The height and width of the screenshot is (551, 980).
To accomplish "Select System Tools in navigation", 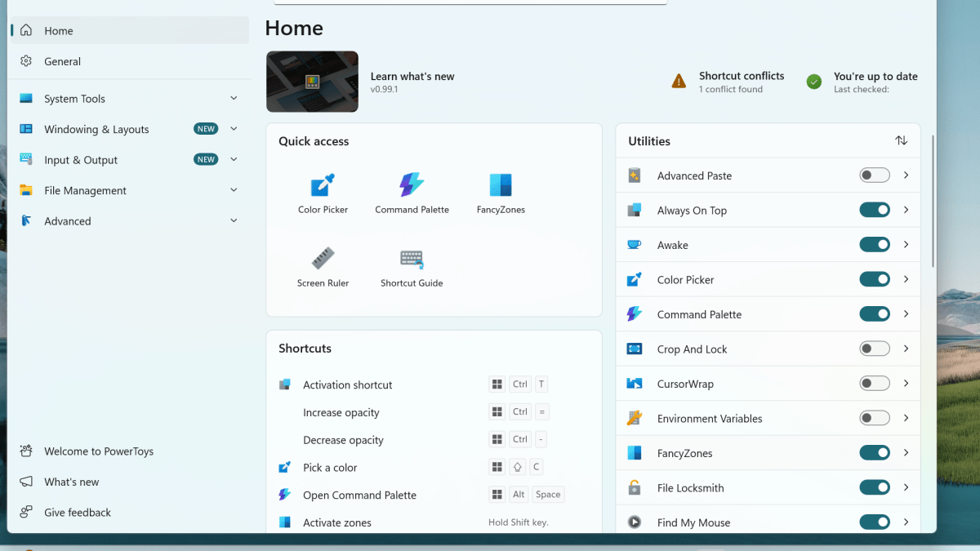I will [x=131, y=99].
